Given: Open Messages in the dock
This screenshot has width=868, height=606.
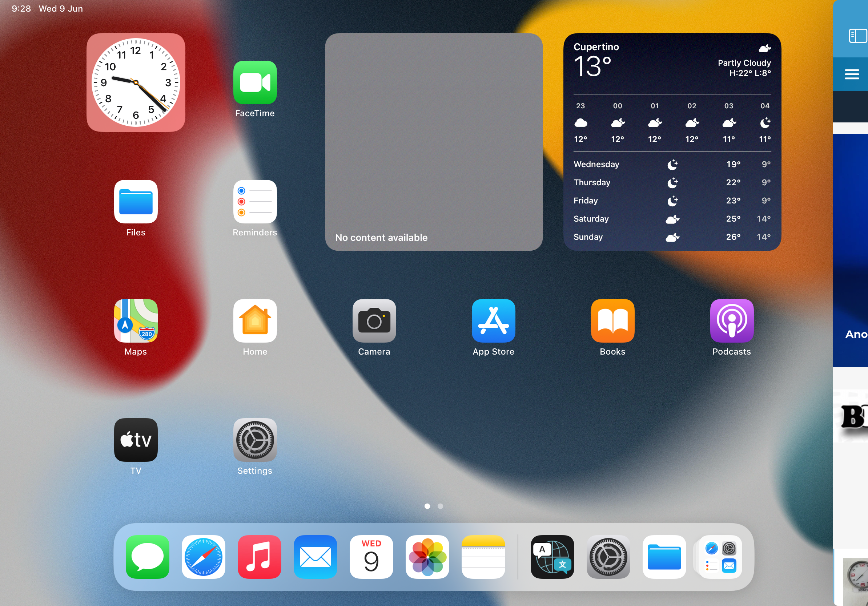Looking at the screenshot, I should point(148,557).
